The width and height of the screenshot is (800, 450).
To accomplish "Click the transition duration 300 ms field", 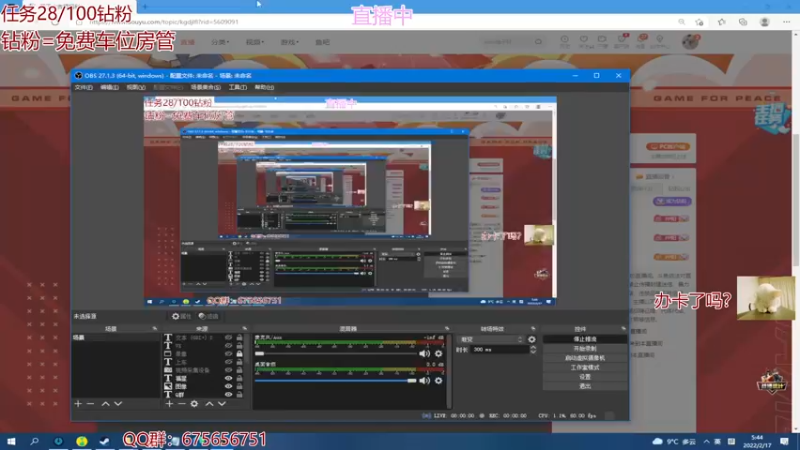I will pyautogui.click(x=500, y=349).
